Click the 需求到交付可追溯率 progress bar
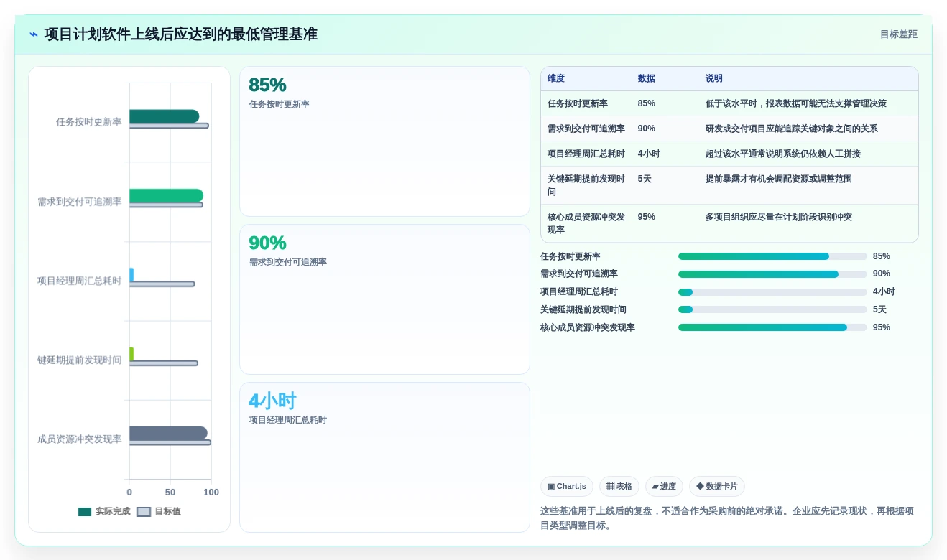Image resolution: width=947 pixels, height=560 pixels. click(772, 274)
